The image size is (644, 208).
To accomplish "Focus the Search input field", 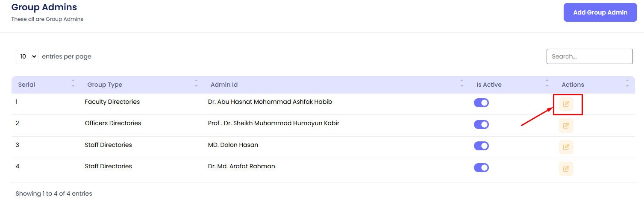I will 589,56.
